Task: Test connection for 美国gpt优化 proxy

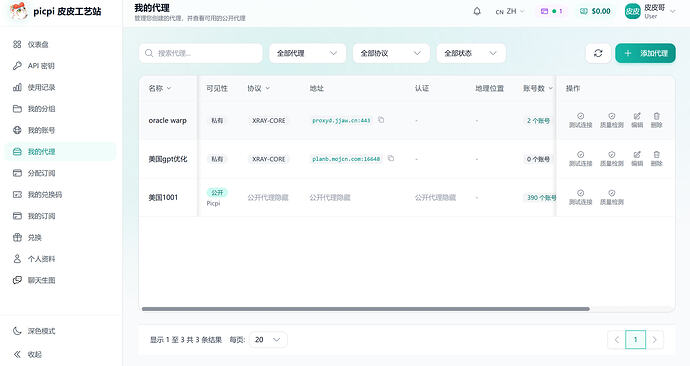Action: [580, 158]
